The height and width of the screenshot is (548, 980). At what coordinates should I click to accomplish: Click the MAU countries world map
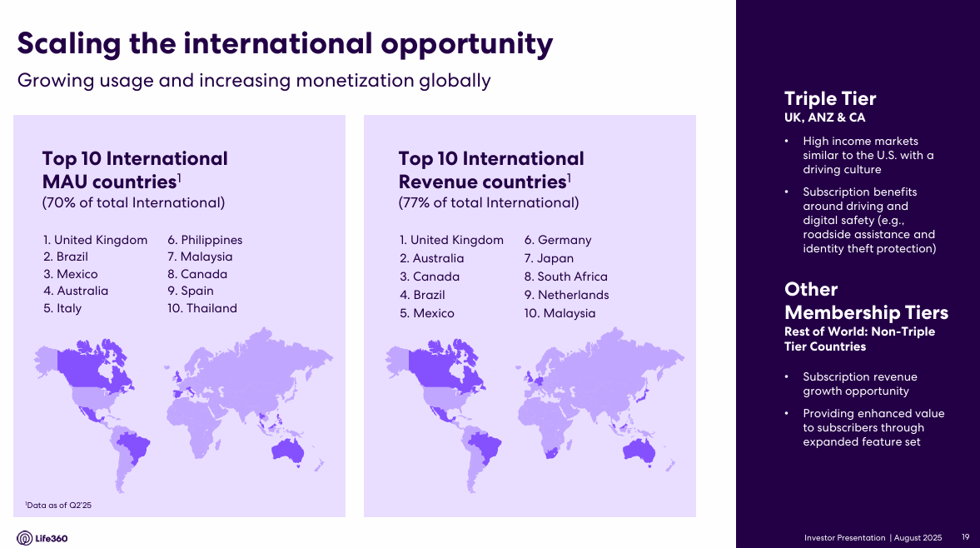point(183,409)
